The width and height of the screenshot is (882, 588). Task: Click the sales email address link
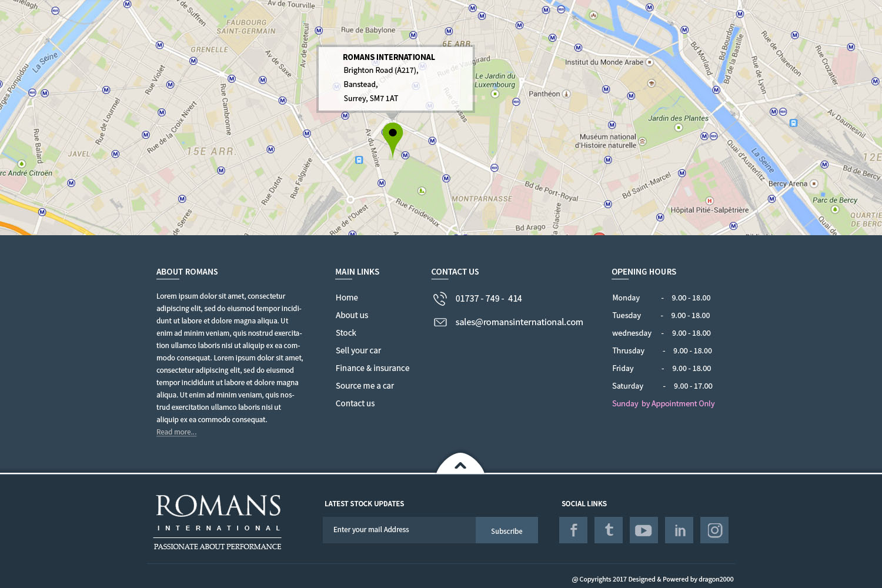(x=519, y=322)
